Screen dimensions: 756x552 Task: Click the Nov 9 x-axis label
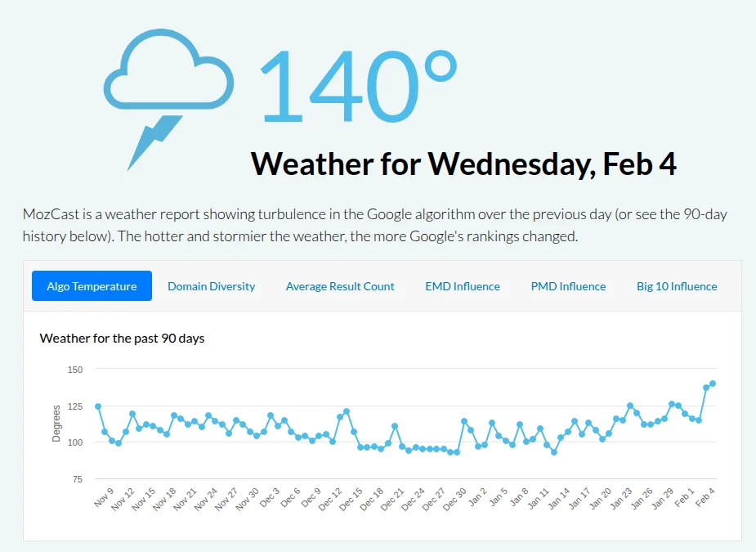[x=104, y=497]
